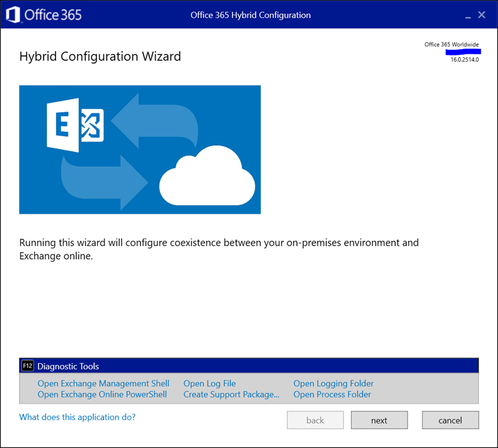Open Log File link
Screen dimensions: 498x448
tap(210, 383)
